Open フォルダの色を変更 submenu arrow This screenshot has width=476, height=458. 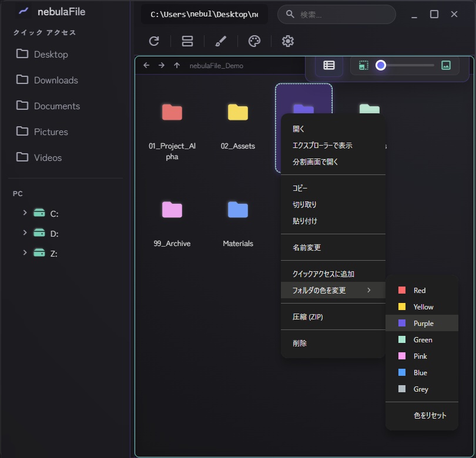pyautogui.click(x=369, y=290)
